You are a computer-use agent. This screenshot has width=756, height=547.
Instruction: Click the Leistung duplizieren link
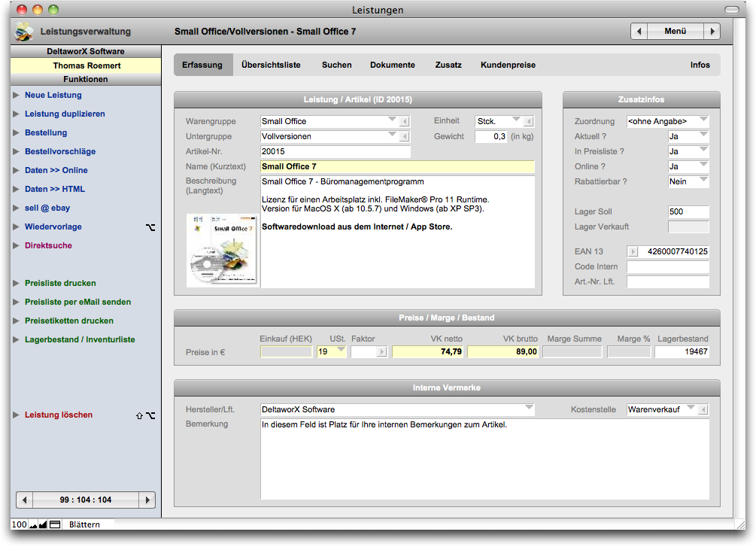pos(65,114)
